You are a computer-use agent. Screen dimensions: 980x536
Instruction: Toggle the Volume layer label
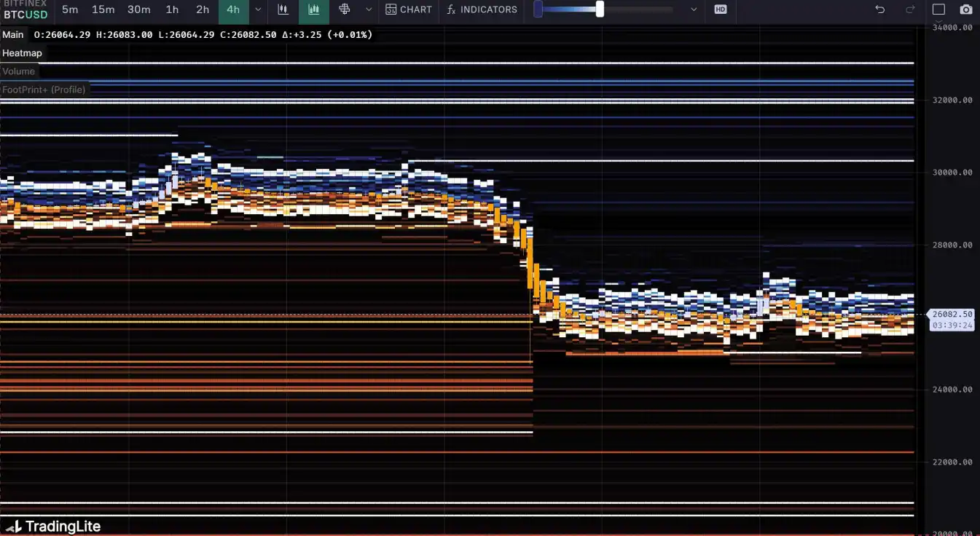(19, 71)
